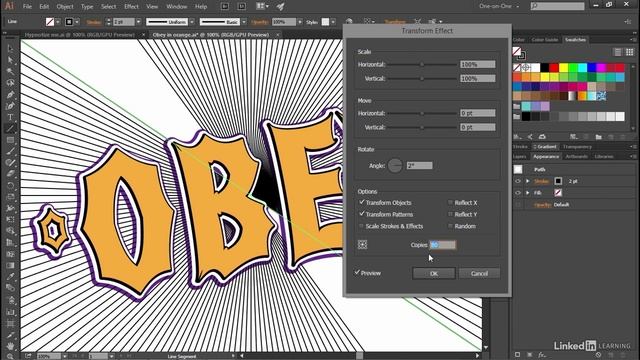Toggle Transform Patterns checkbox

(x=362, y=214)
